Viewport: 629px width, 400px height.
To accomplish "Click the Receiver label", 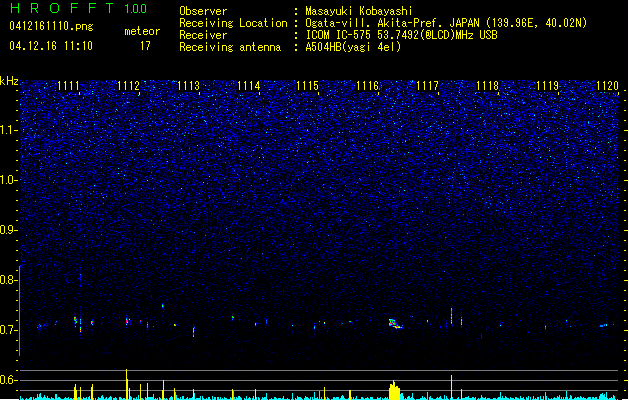I will [x=203, y=35].
